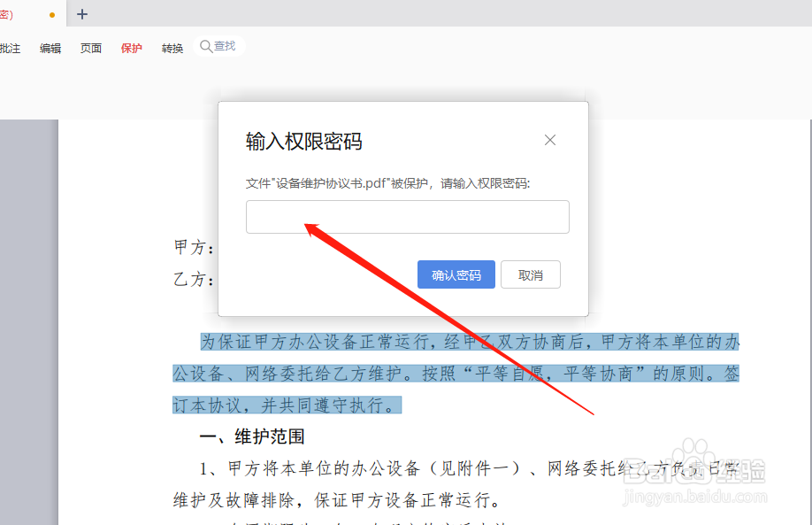Screen dimensions: 812x525
Task: Confirm with the 确认密码 button
Action: [456, 274]
